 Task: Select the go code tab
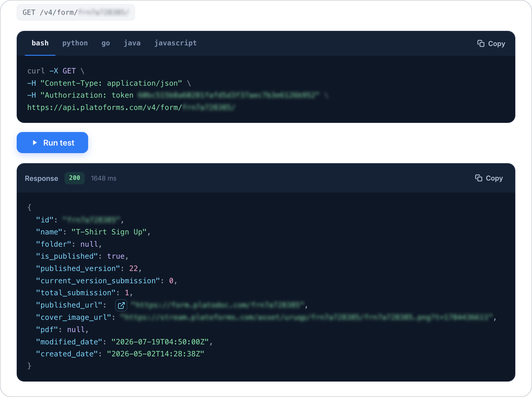[106, 43]
